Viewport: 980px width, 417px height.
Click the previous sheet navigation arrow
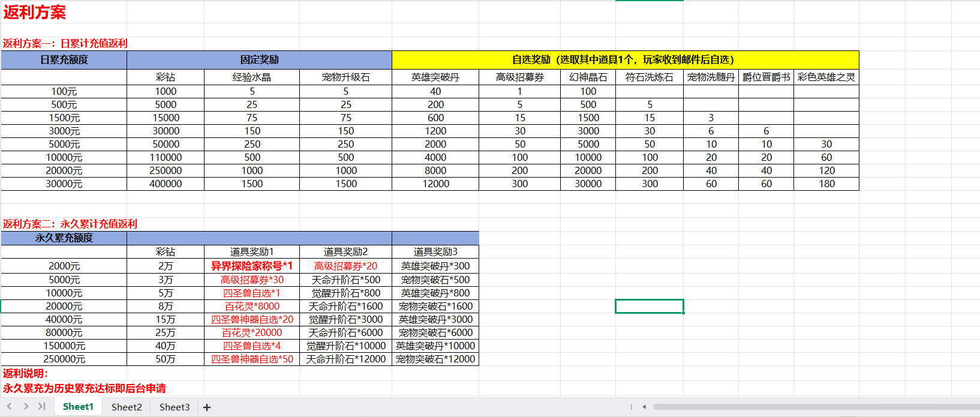10,407
